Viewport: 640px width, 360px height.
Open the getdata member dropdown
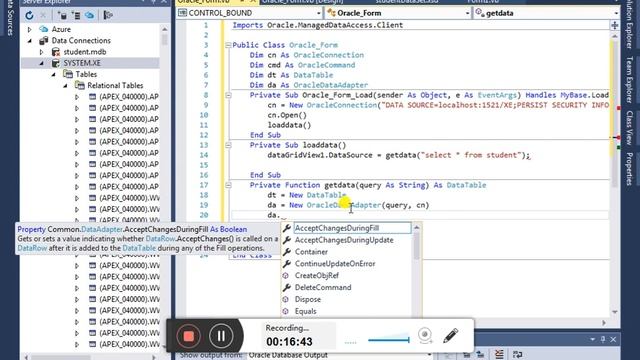(x=616, y=13)
